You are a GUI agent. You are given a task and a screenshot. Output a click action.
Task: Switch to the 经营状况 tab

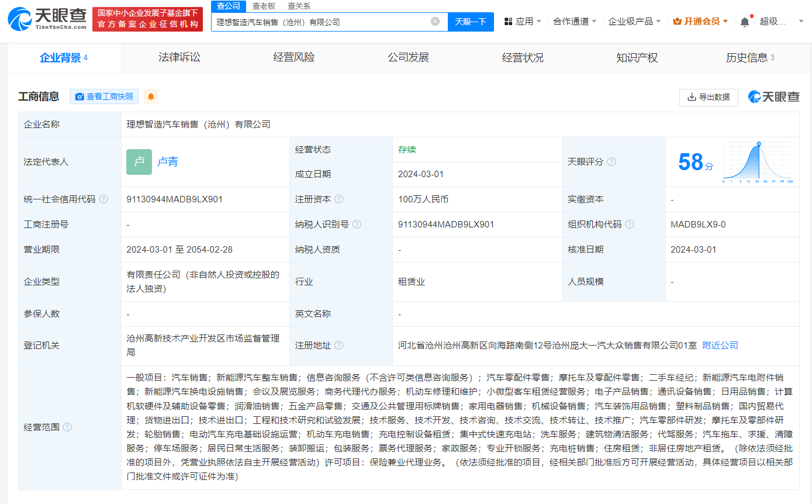(x=523, y=57)
